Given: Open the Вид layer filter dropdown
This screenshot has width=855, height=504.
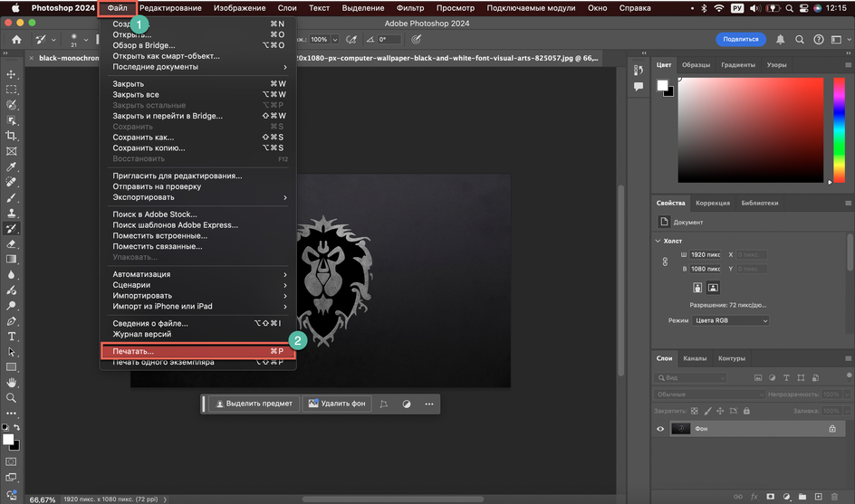Looking at the screenshot, I should click(691, 377).
